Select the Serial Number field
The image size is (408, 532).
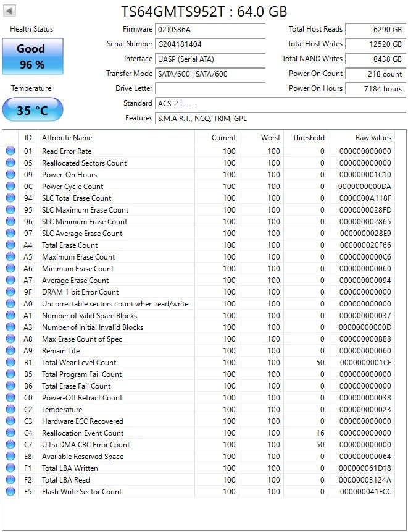pos(210,44)
